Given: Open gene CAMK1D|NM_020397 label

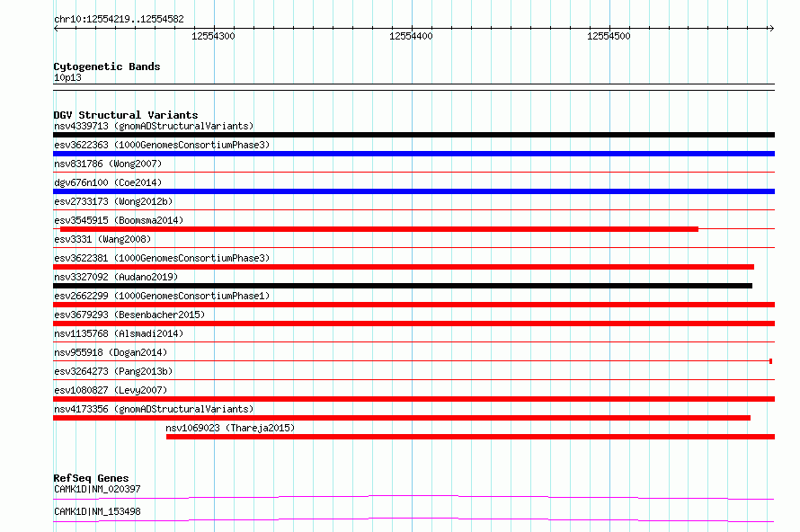Looking at the screenshot, I should coord(97,489).
